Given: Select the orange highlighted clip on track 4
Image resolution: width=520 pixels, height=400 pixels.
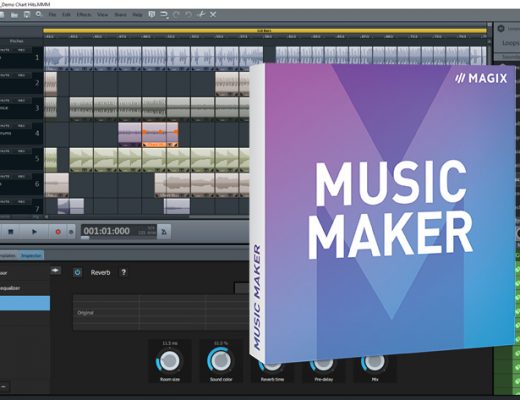Looking at the screenshot, I should coord(160,135).
